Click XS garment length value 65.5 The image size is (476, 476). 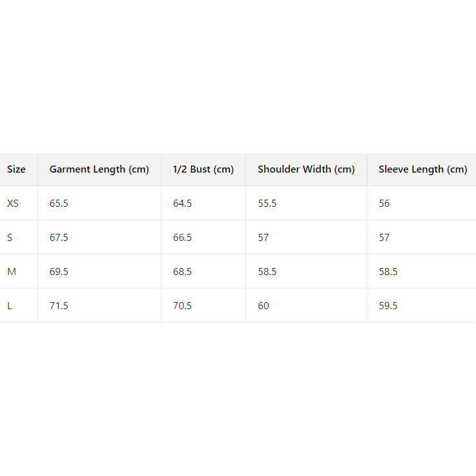59,204
